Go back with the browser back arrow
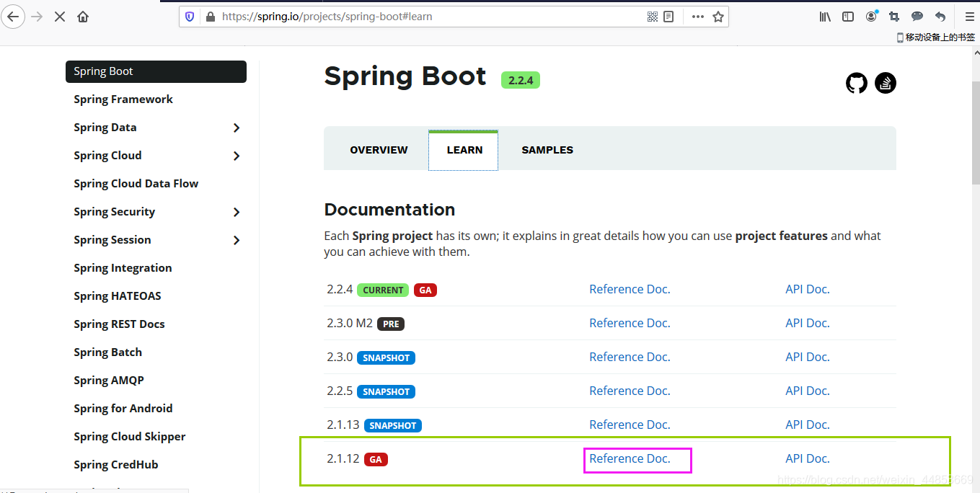This screenshot has width=980, height=493. coord(13,16)
